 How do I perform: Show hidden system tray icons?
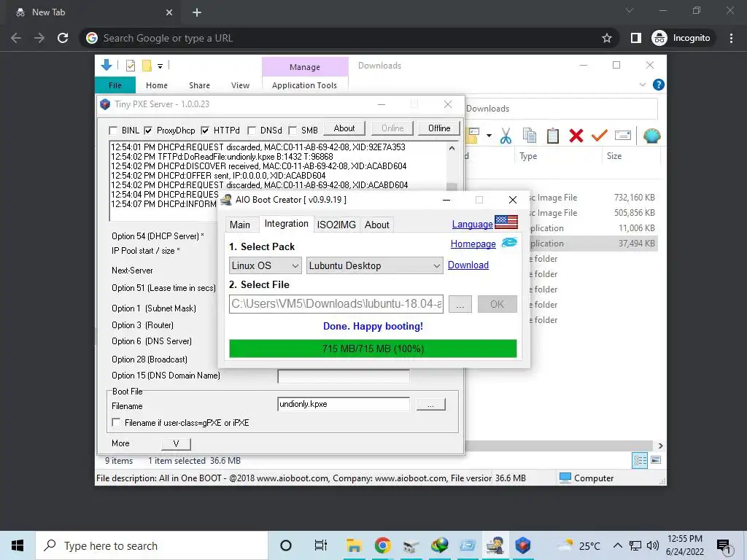[x=617, y=545]
